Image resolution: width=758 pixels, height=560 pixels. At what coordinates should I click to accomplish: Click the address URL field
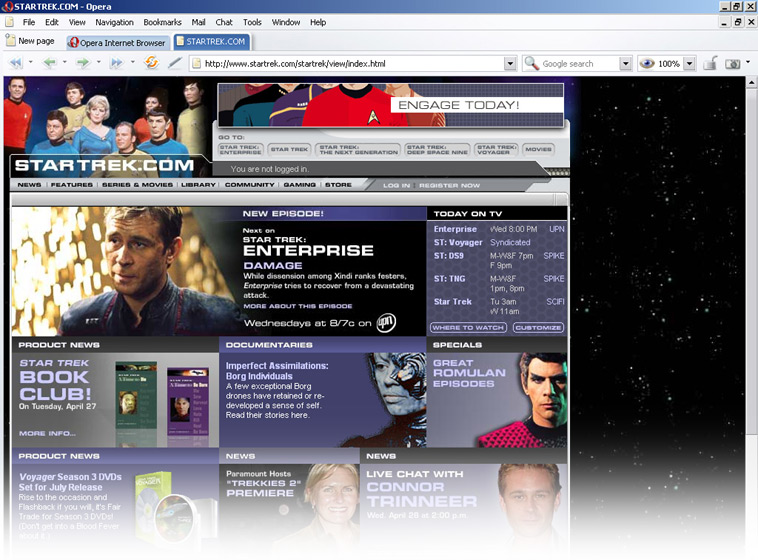coord(353,63)
